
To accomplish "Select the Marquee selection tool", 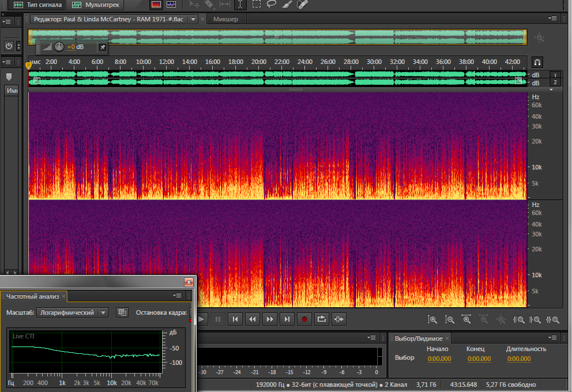I will click(x=256, y=5).
